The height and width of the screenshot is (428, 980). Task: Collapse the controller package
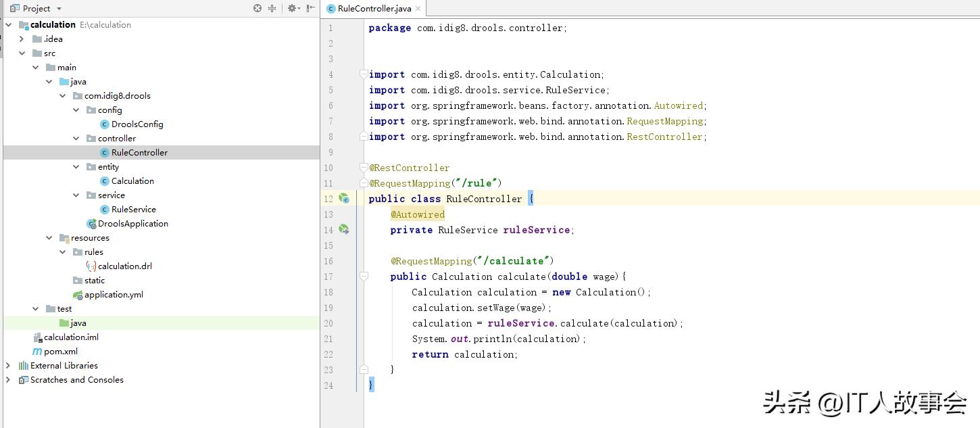point(76,139)
